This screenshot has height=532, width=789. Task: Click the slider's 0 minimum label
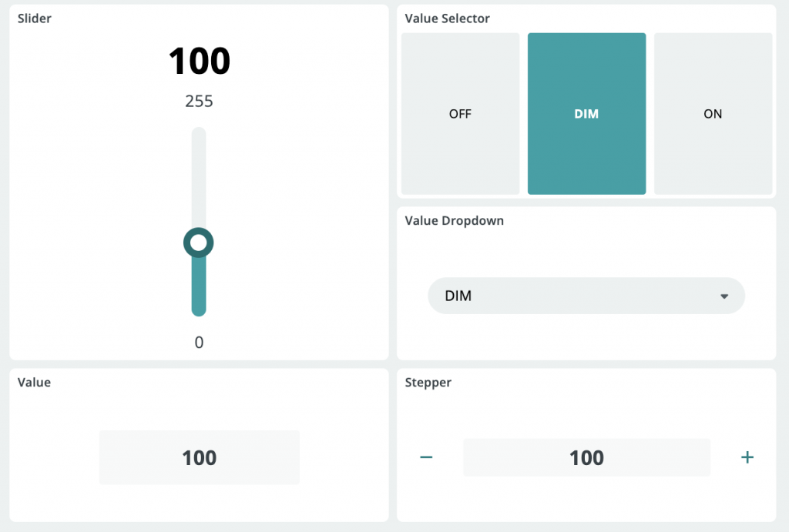click(x=199, y=343)
